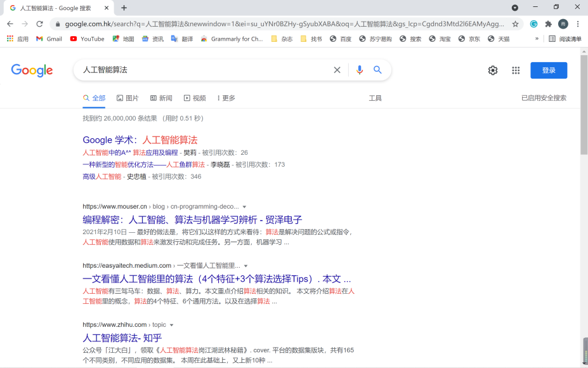Click the browser forward arrow
This screenshot has width=588, height=368.
25,24
